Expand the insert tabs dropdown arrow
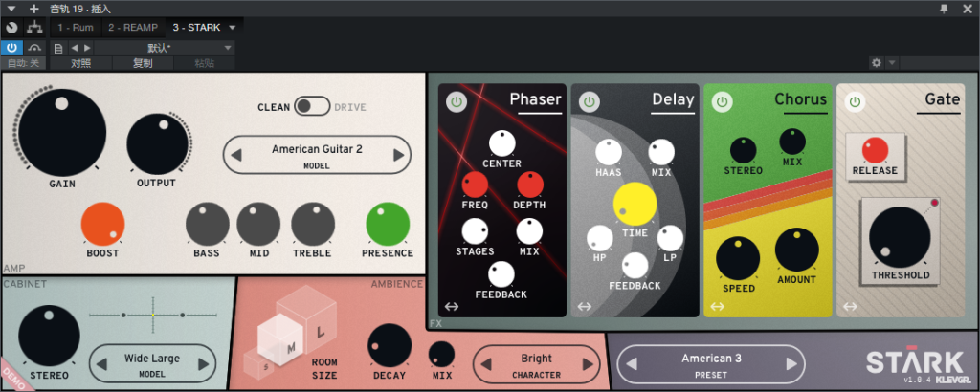Image resolution: width=980 pixels, height=392 pixels. (233, 28)
